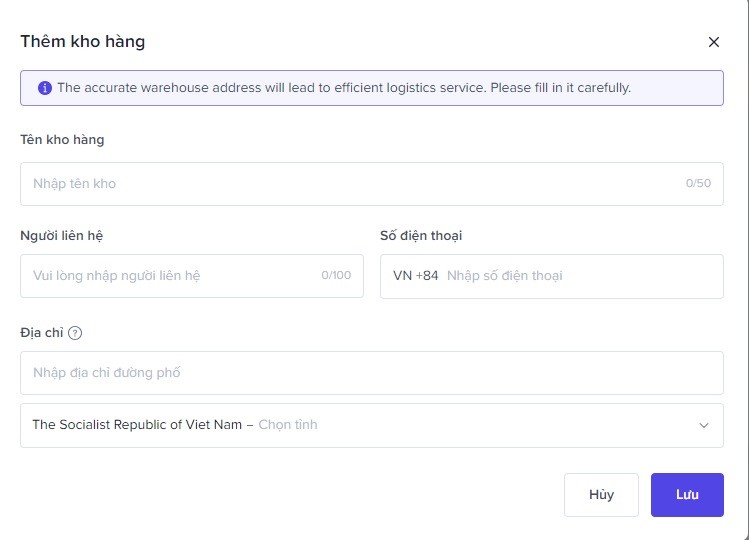
Task: Expand the chevron arrow on province dropdown
Action: point(704,425)
